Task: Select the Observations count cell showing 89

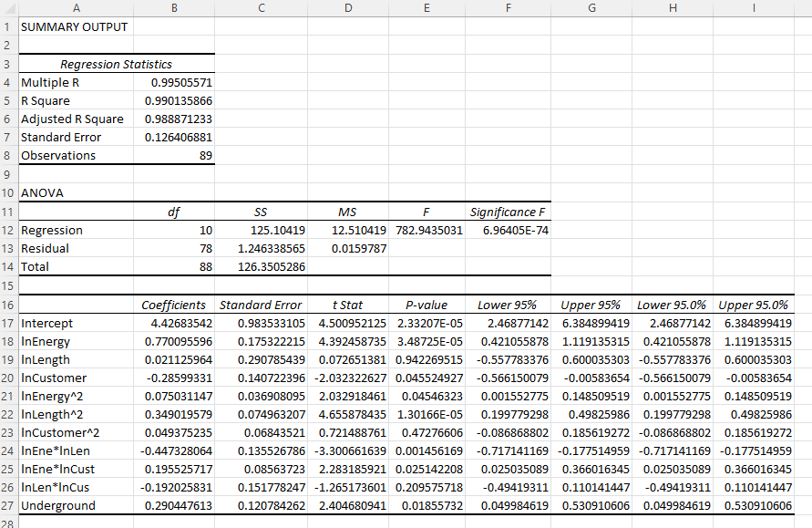Action: pyautogui.click(x=173, y=155)
